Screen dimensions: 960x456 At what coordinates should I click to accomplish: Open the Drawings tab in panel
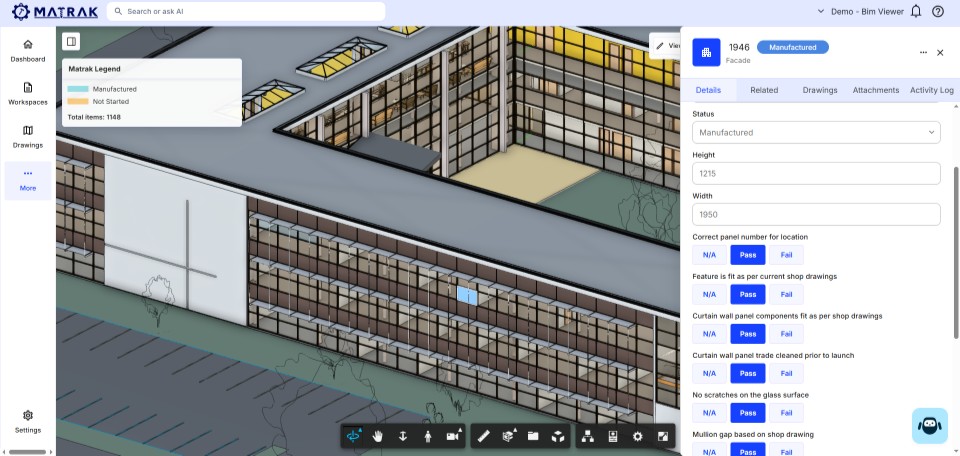coord(820,90)
